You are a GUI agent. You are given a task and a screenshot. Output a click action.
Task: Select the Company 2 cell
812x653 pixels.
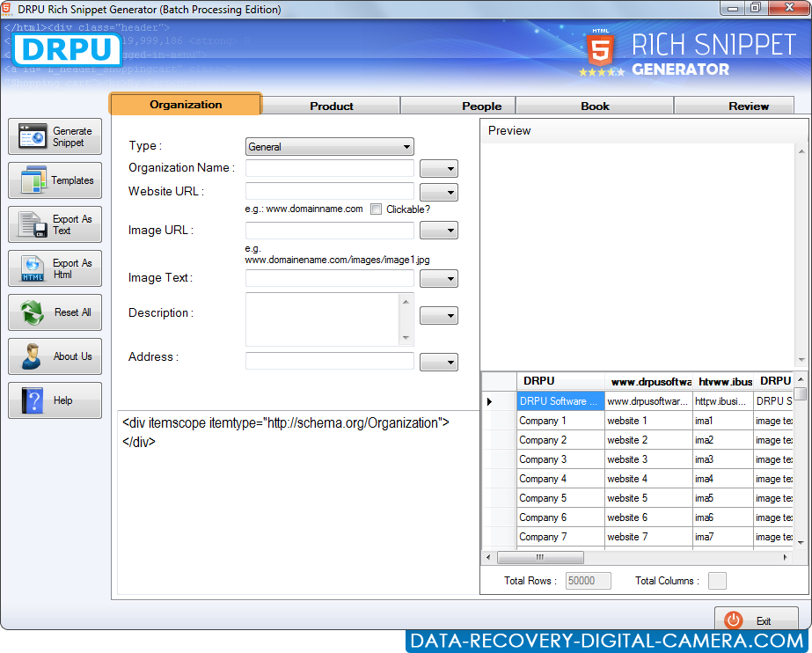[x=560, y=440]
